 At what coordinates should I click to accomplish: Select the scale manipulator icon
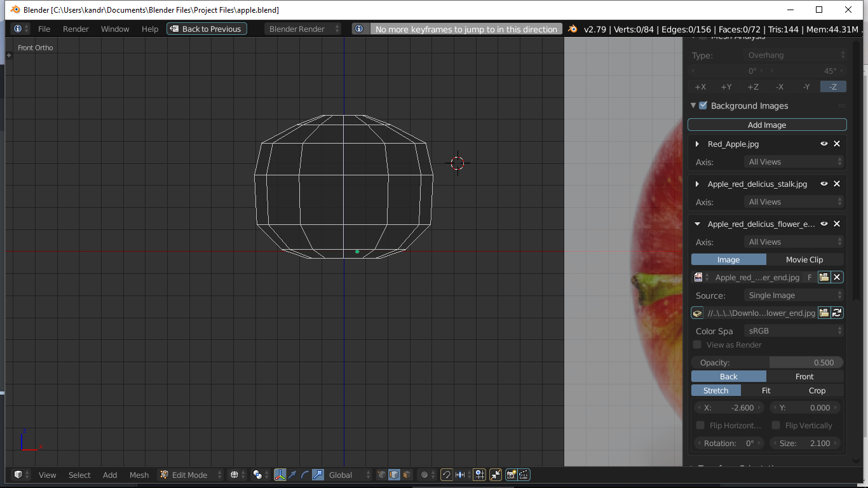pyautogui.click(x=318, y=475)
